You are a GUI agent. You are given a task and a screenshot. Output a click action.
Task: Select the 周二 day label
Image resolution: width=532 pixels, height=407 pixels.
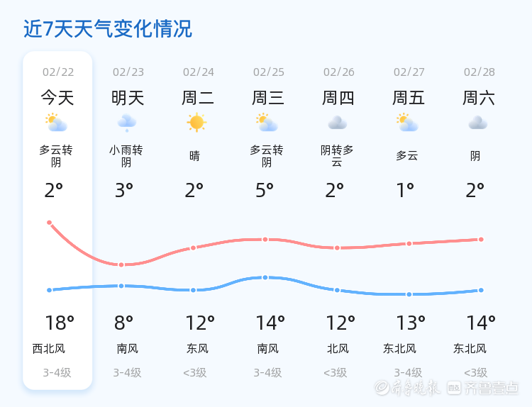(198, 98)
